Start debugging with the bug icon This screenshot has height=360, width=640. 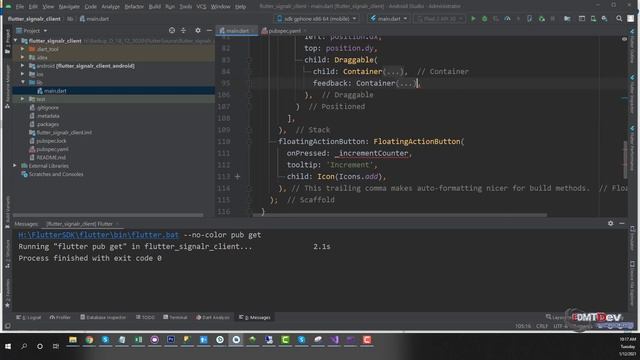tap(484, 19)
